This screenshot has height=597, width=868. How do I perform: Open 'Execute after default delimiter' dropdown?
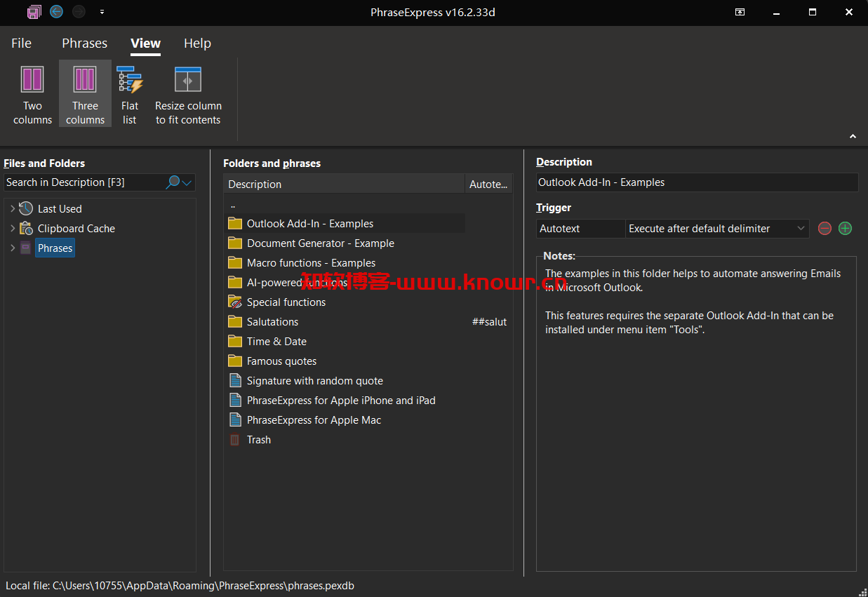[717, 229]
